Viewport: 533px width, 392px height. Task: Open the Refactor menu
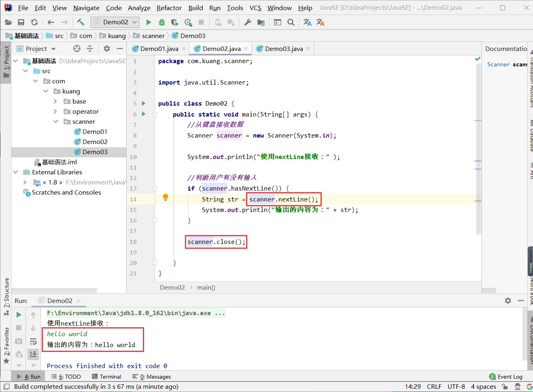tap(169, 8)
